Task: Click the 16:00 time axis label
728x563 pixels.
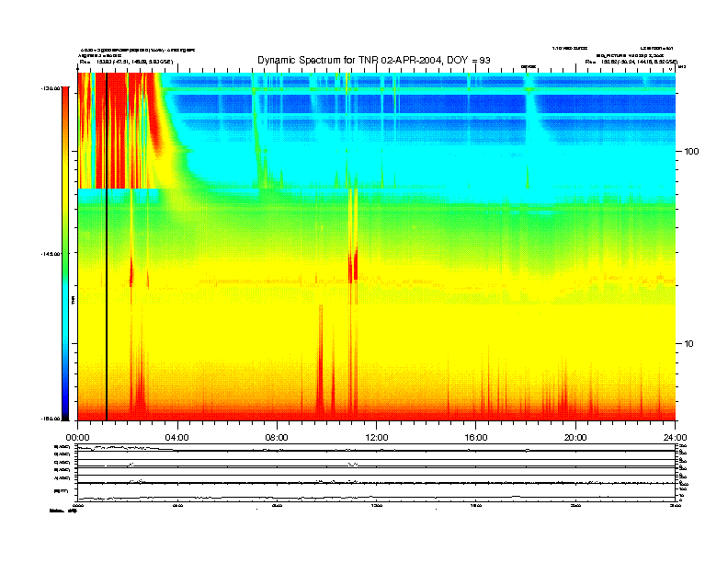Action: click(476, 438)
